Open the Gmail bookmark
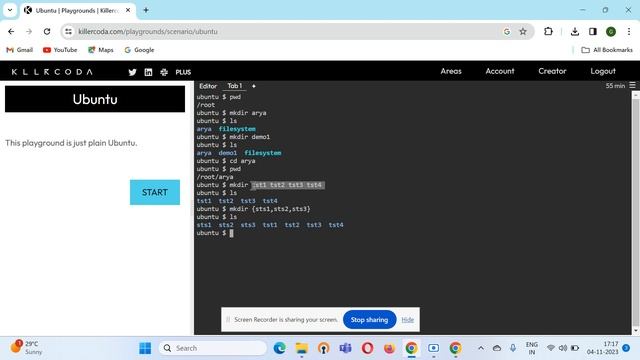This screenshot has width=640, height=360. point(20,50)
